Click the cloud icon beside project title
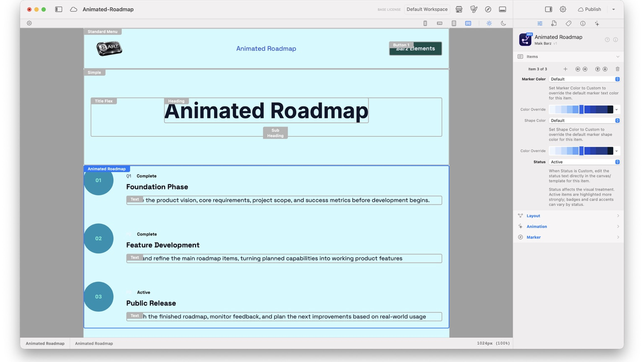644x362 pixels. pos(73,9)
